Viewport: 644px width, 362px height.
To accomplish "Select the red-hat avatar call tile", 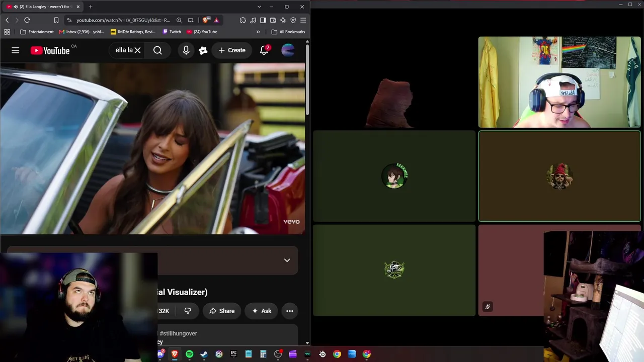I will point(559,176).
